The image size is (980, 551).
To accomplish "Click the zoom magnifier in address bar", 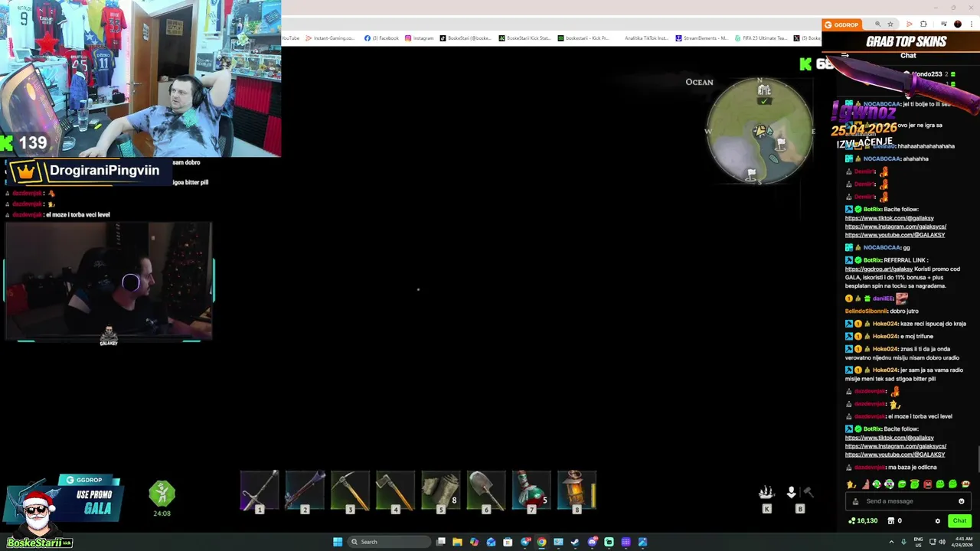I will 877,24.
